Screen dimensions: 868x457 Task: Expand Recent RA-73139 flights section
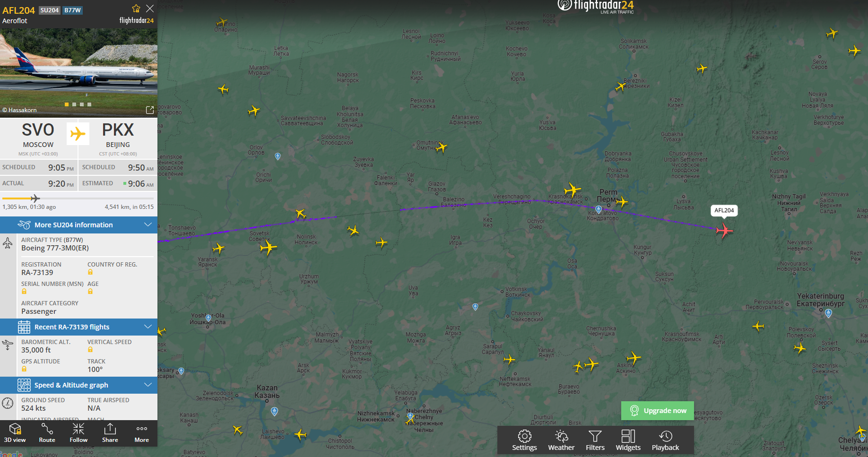pos(78,327)
